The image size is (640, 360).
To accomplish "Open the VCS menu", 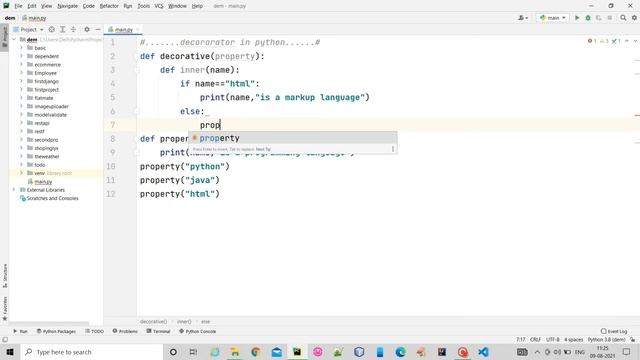I will tap(159, 6).
